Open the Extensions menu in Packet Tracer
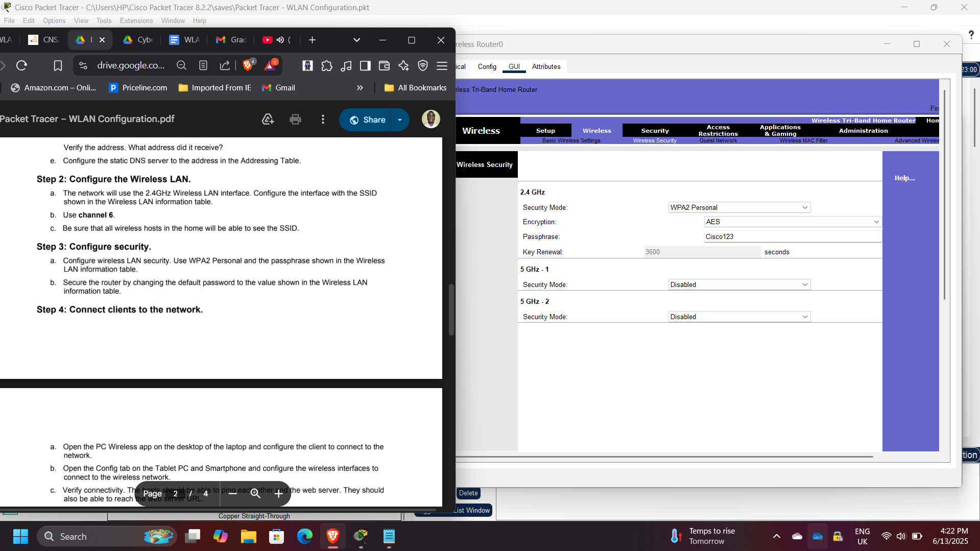 [x=136, y=20]
